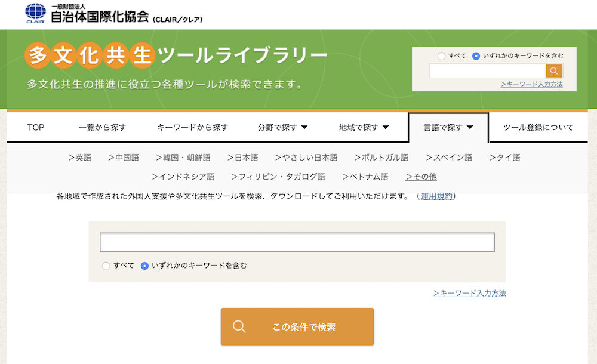The image size is (597, 364).
Task: Select the header 'すべて' radio button
Action: click(x=441, y=56)
